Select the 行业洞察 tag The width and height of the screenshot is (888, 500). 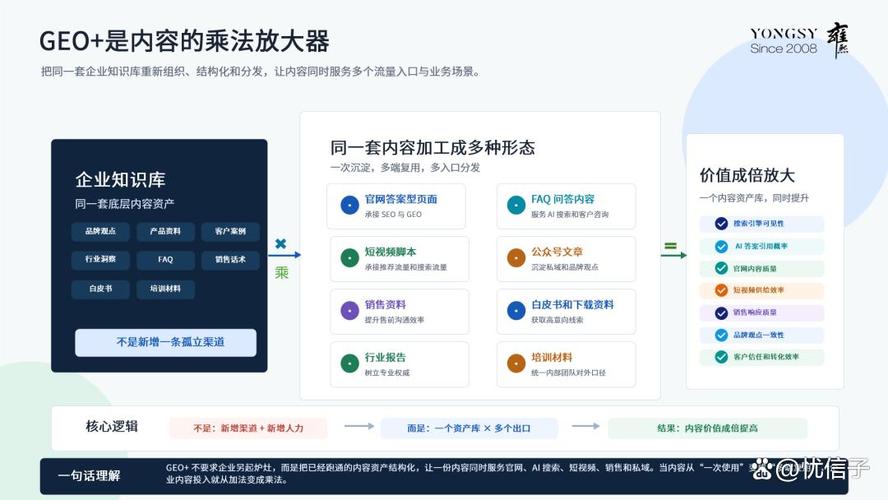pos(100,259)
